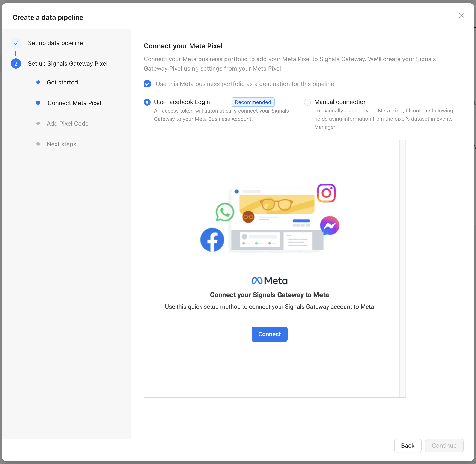Click the Meta logo above heading

click(x=269, y=281)
